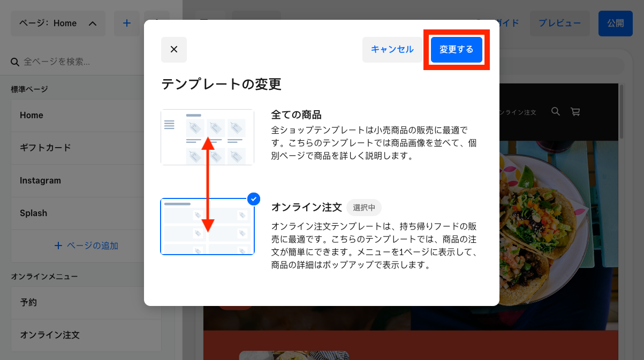Click the plus icon beside page selector
644x360 pixels.
[127, 24]
